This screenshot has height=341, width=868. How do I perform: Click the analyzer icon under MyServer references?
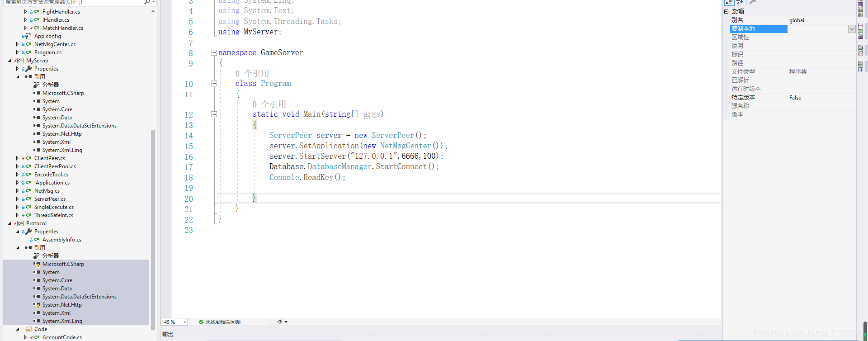(x=37, y=85)
